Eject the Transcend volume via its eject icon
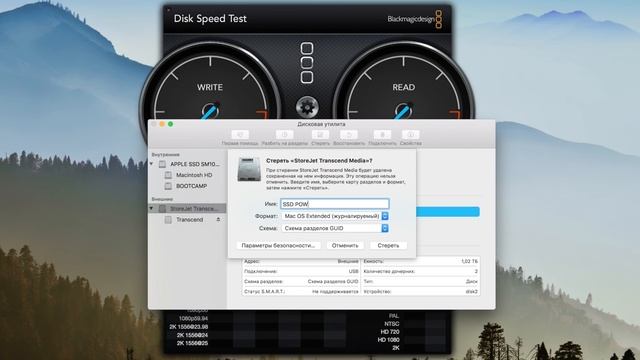This screenshot has height=360, width=640. 218,220
